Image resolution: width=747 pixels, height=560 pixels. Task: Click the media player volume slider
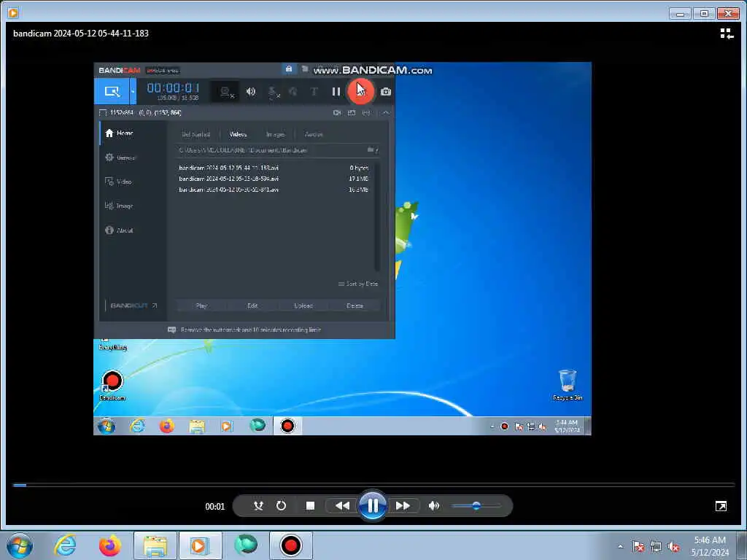tap(476, 506)
